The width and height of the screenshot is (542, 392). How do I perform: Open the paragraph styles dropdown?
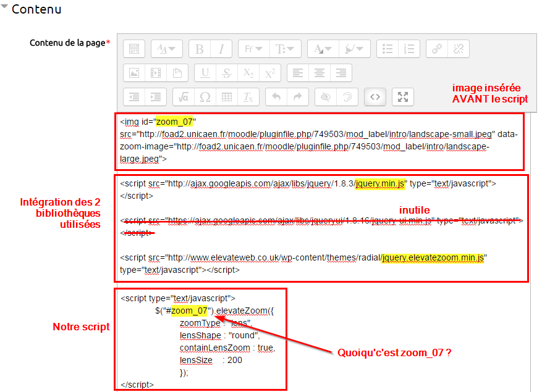167,49
